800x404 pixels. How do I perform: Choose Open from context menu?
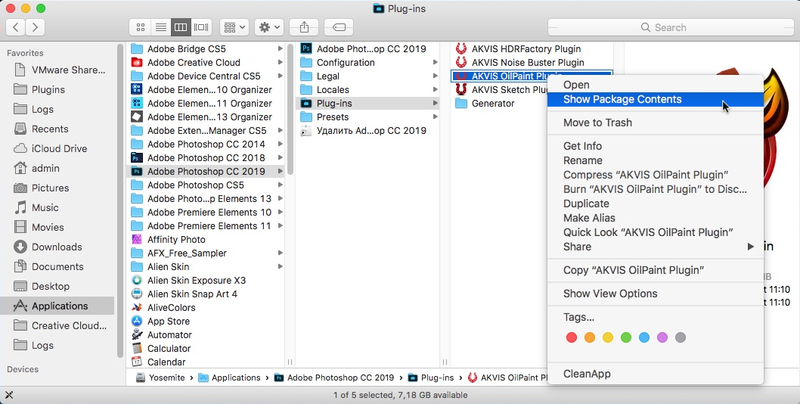[x=655, y=85]
